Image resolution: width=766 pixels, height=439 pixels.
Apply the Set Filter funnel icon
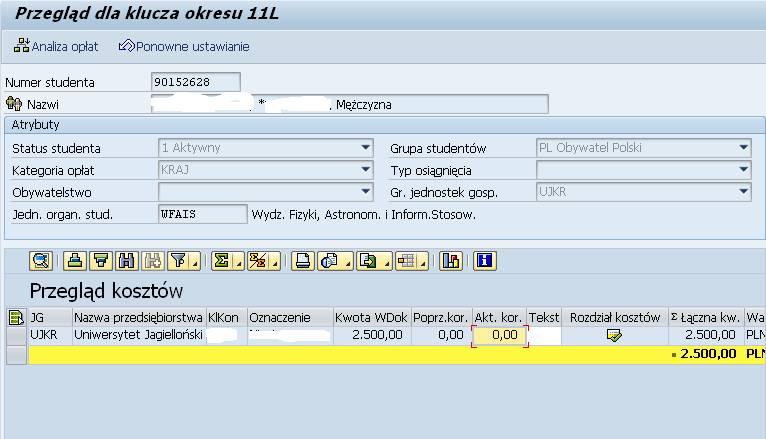pos(179,261)
